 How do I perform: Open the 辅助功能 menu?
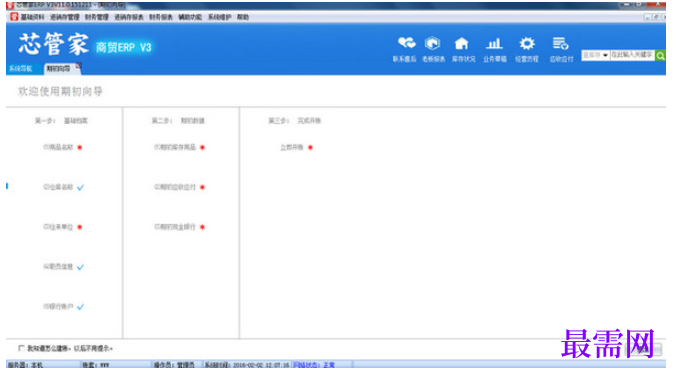190,17
